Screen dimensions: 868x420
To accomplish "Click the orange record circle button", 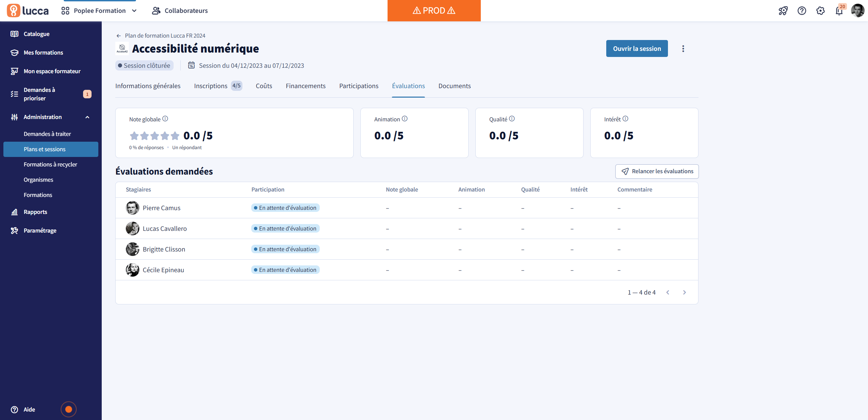I will [68, 409].
